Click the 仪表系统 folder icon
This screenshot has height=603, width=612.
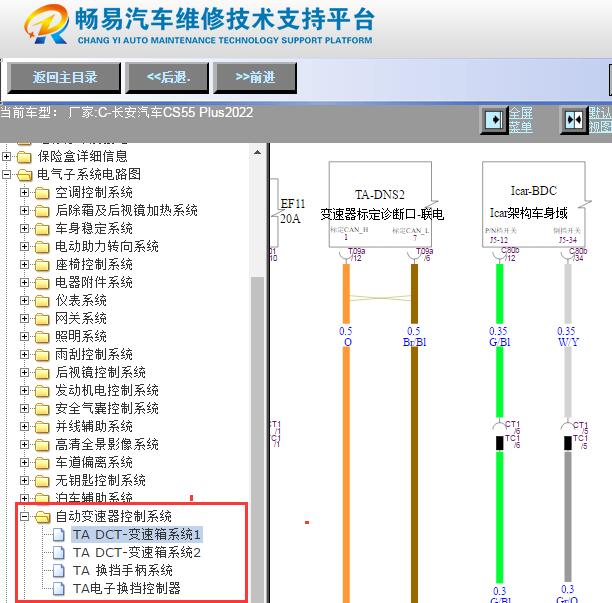tap(42, 301)
